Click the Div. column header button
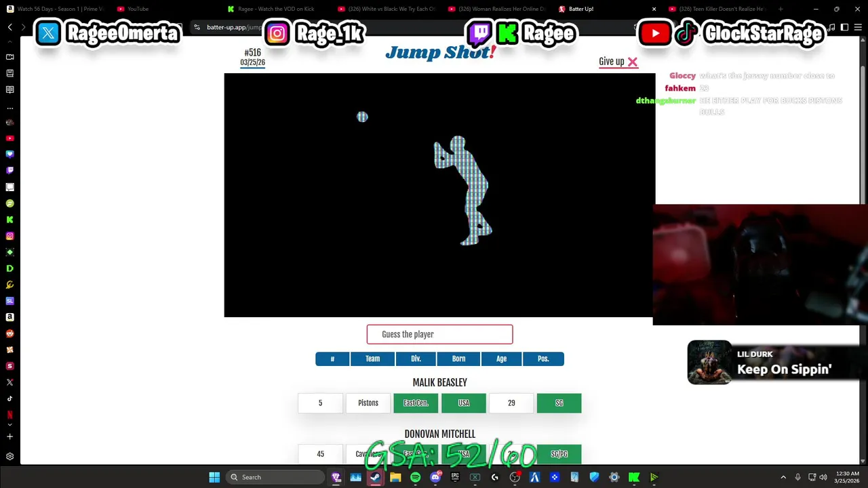Screen dimensions: 868x488 (416, 359)
